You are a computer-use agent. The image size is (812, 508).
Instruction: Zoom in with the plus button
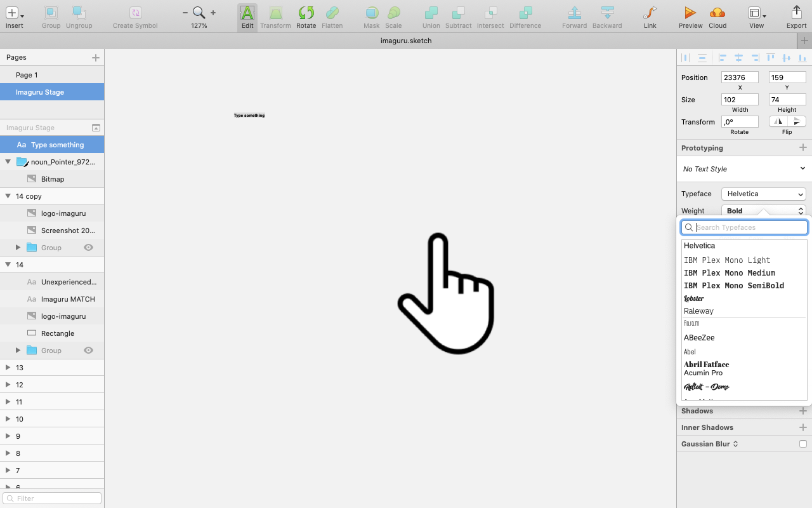point(213,12)
